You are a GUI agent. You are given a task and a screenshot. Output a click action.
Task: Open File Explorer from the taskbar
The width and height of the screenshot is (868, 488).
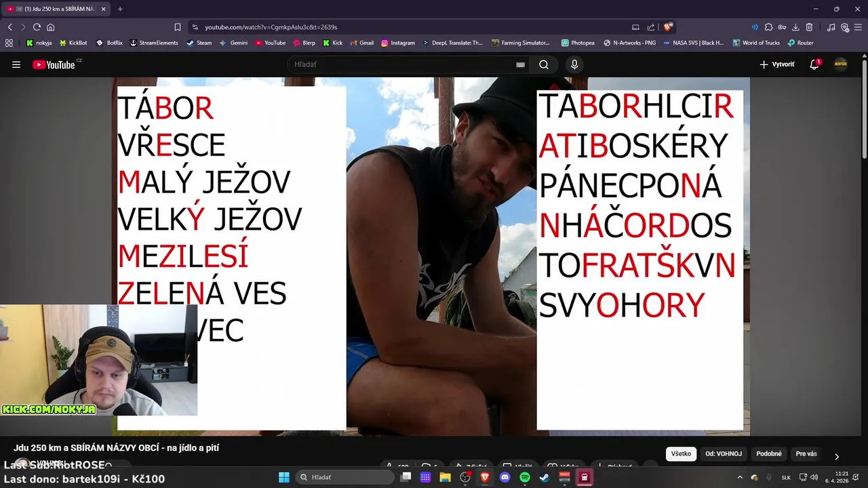point(445,477)
